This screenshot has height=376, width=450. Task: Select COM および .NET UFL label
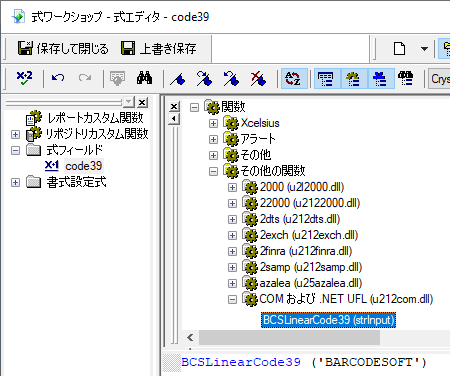(x=346, y=299)
